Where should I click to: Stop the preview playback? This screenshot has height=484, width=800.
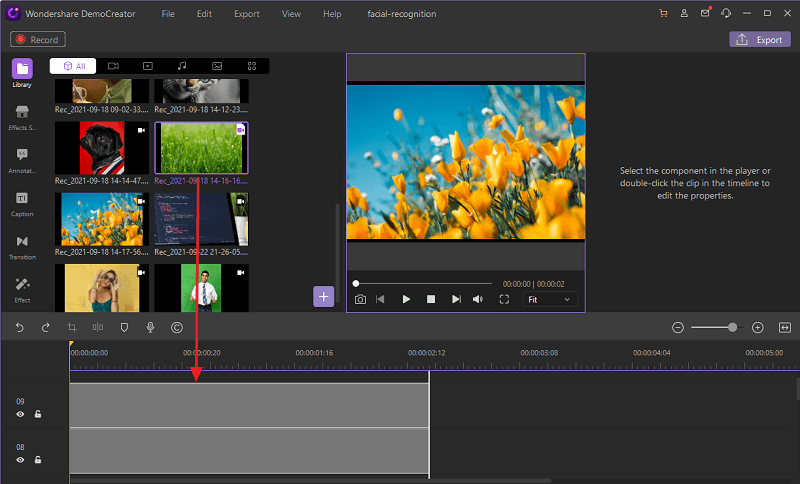point(431,299)
